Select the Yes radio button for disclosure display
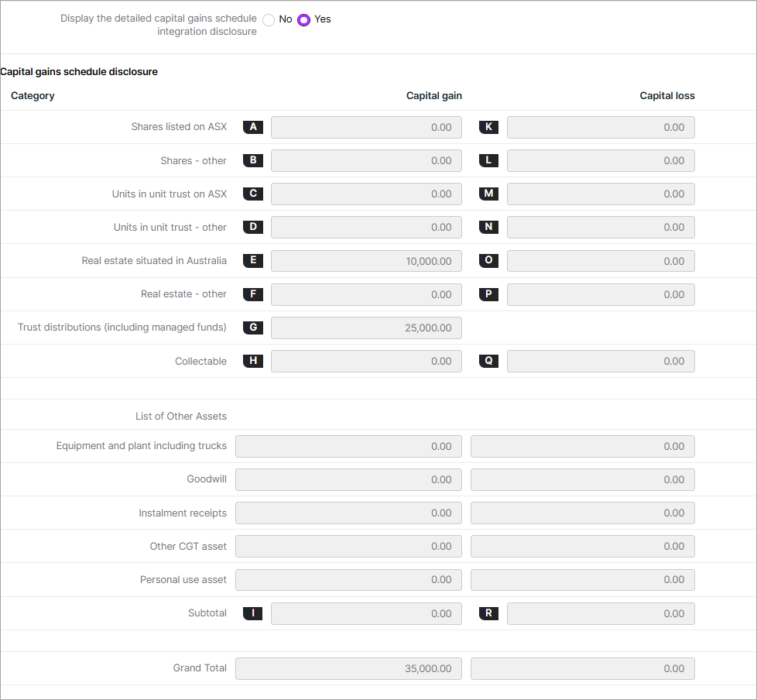 point(303,19)
